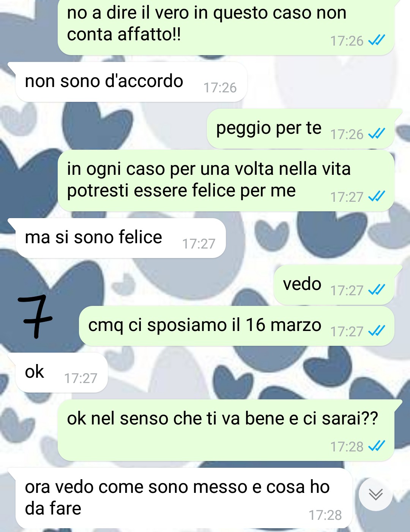Select 'ora vedo come sono messo' message
410x532 pixels.
(x=184, y=498)
